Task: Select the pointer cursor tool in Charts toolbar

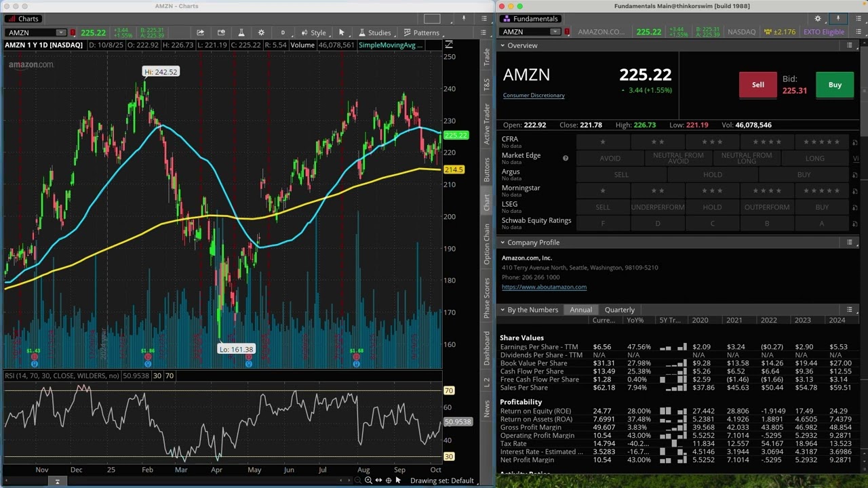Action: click(x=342, y=33)
